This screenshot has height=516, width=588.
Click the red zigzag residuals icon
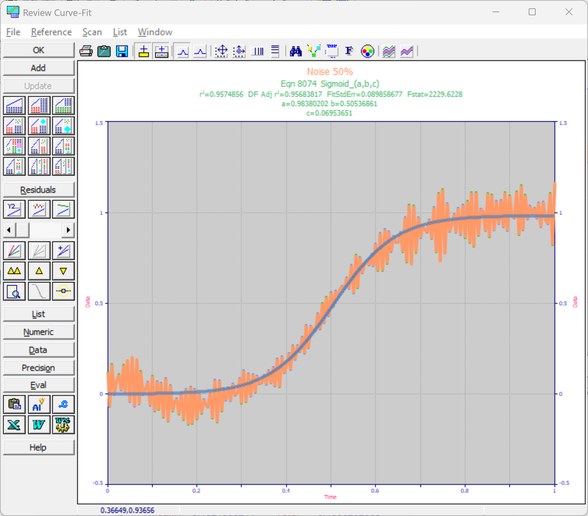39,209
